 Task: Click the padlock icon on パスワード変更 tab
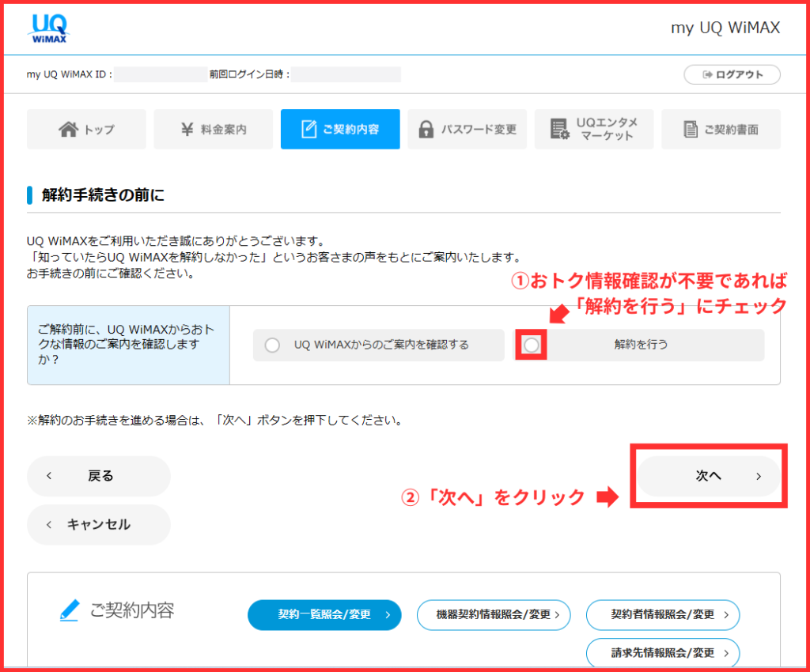[426, 129]
